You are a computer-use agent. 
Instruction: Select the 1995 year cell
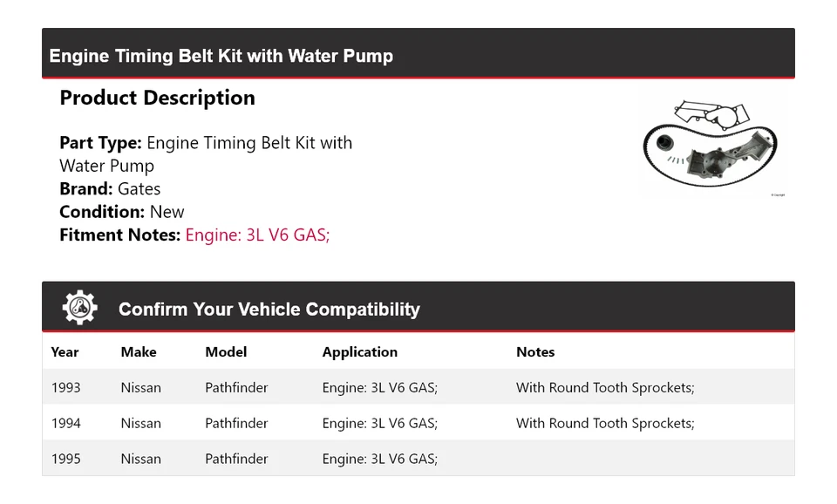[x=66, y=460]
